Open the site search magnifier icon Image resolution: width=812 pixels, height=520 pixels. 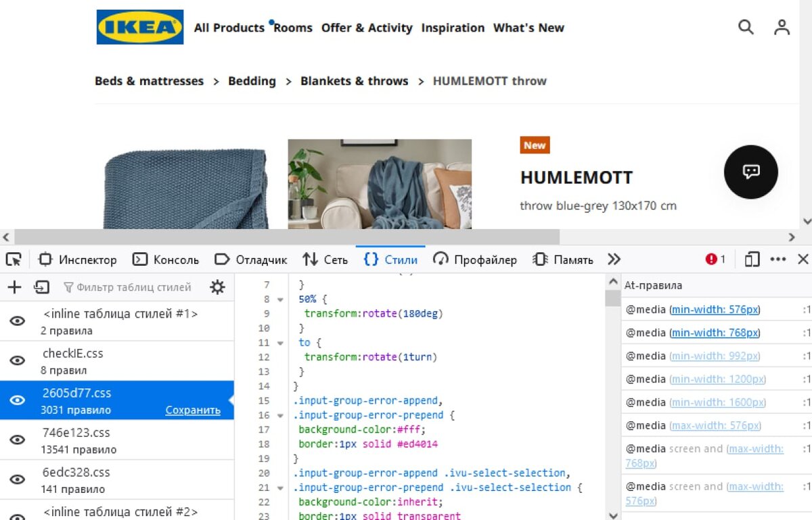(x=746, y=27)
